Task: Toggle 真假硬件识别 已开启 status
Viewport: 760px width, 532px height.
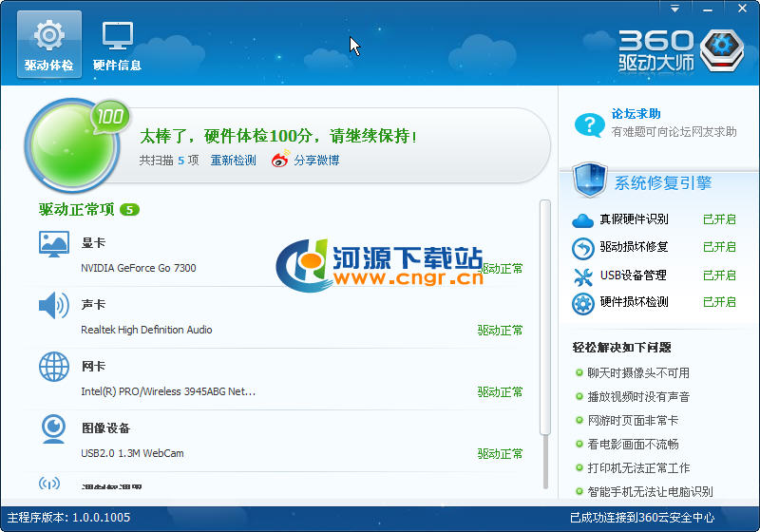Action: pos(719,219)
